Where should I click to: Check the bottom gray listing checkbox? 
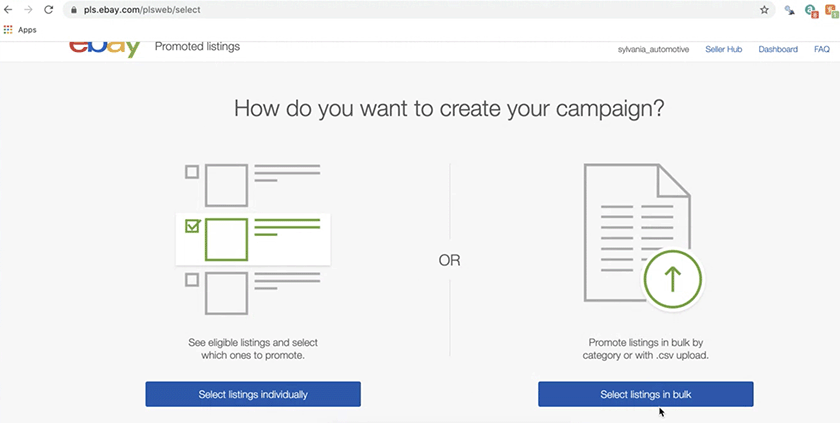tap(192, 280)
